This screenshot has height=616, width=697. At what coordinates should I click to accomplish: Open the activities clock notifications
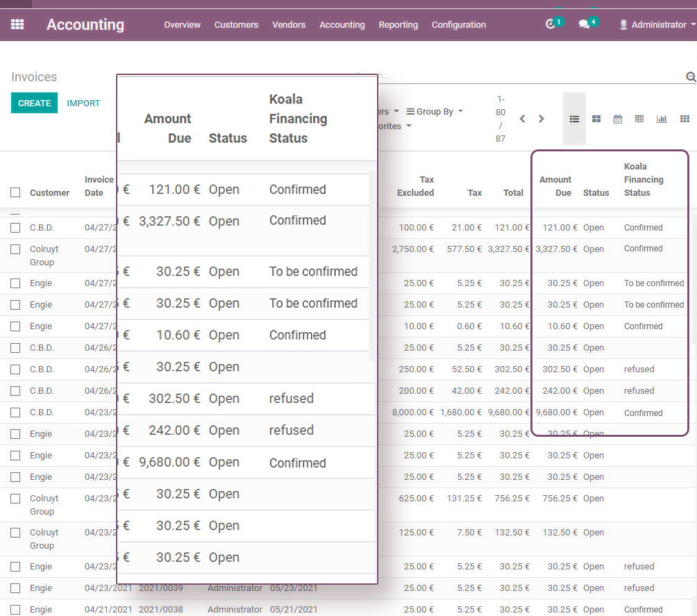[551, 24]
